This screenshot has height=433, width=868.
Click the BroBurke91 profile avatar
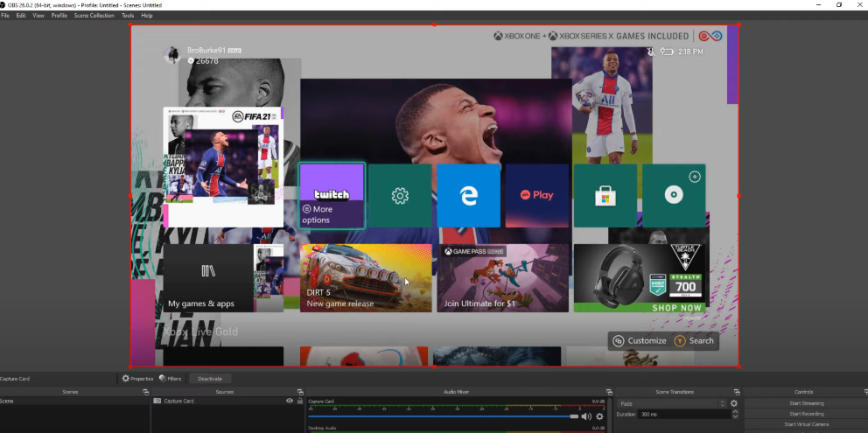pyautogui.click(x=172, y=55)
